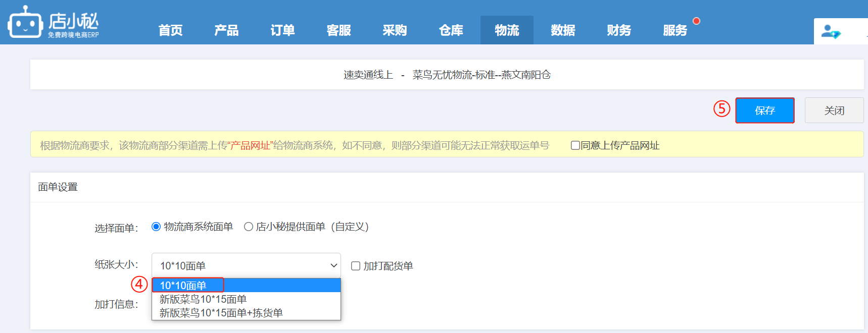Open the 财务 menu
Viewport: 868px width, 333px height.
pyautogui.click(x=619, y=30)
